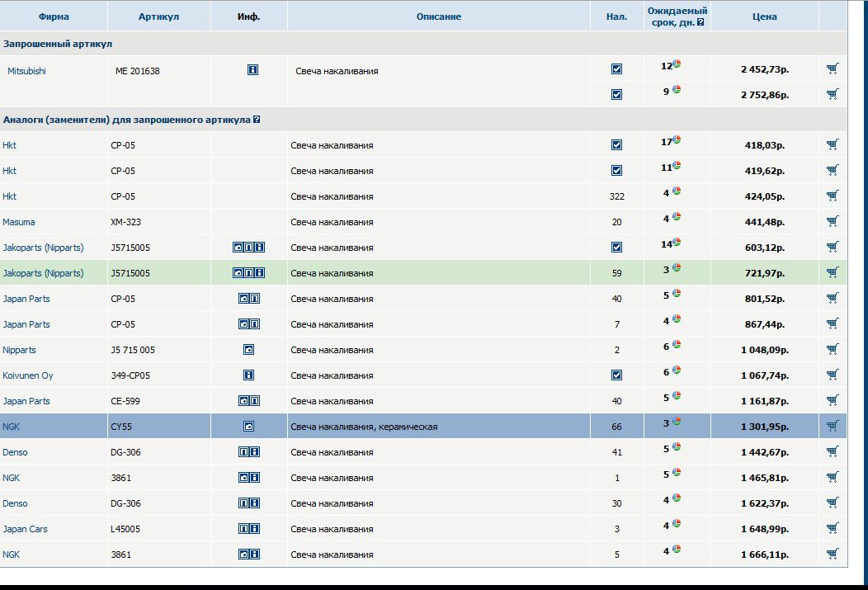Open Japan Cars brand link

[25, 529]
